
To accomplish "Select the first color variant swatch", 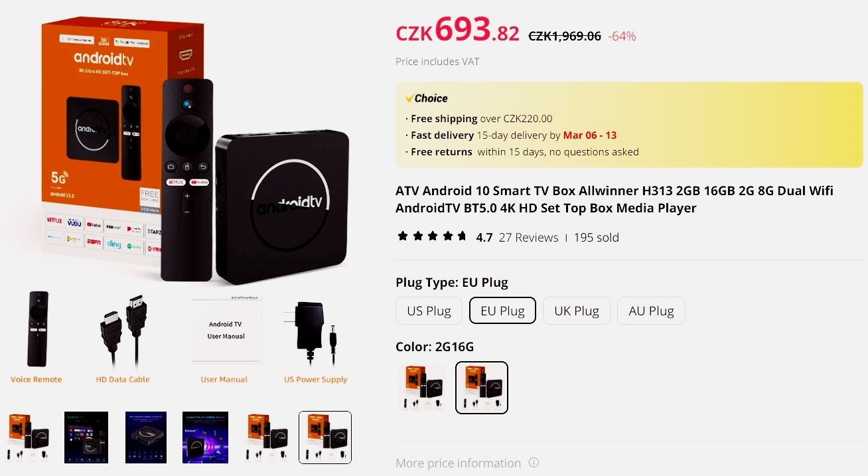I will pos(422,388).
